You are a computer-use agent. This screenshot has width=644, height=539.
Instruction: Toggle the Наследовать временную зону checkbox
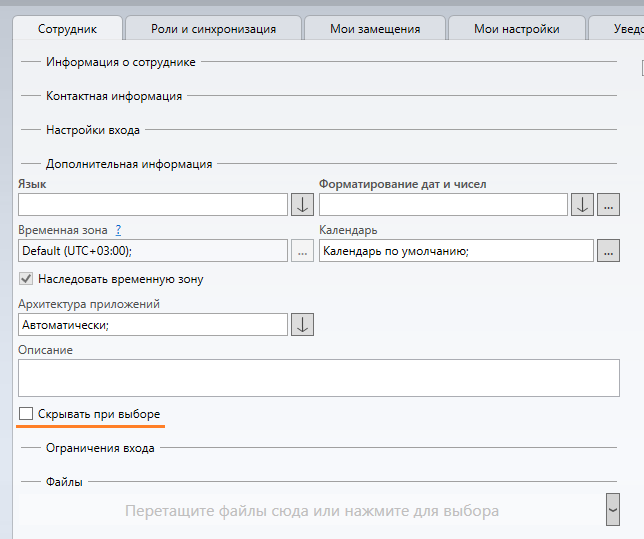tap(26, 279)
